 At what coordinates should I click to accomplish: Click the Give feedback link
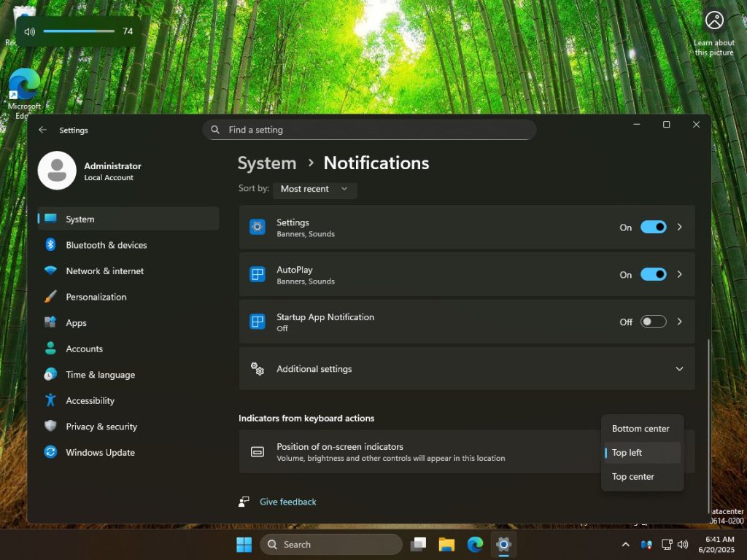point(287,502)
